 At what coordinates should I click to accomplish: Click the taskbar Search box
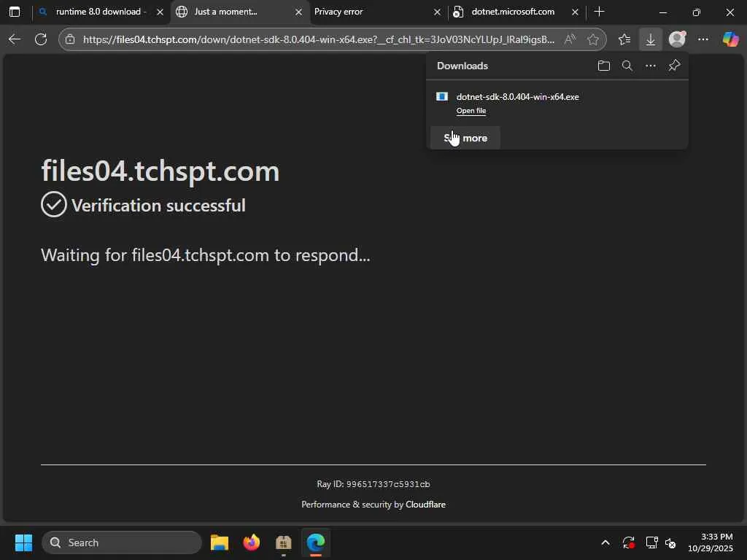point(122,542)
